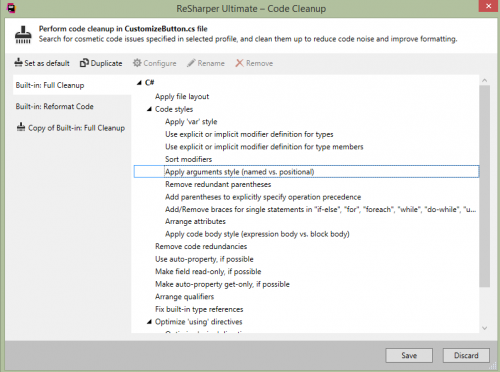The height and width of the screenshot is (372, 500).
Task: Collapse the Optimize 'using' directives node
Action: tap(149, 322)
